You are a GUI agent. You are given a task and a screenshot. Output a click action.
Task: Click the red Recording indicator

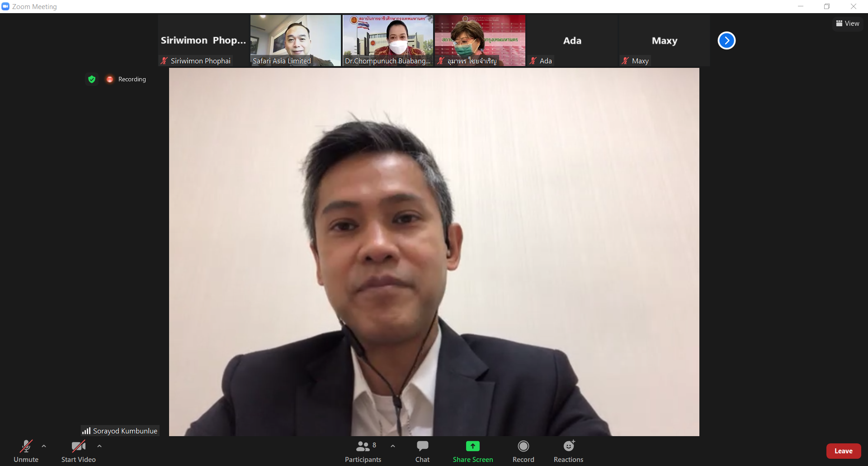point(110,79)
